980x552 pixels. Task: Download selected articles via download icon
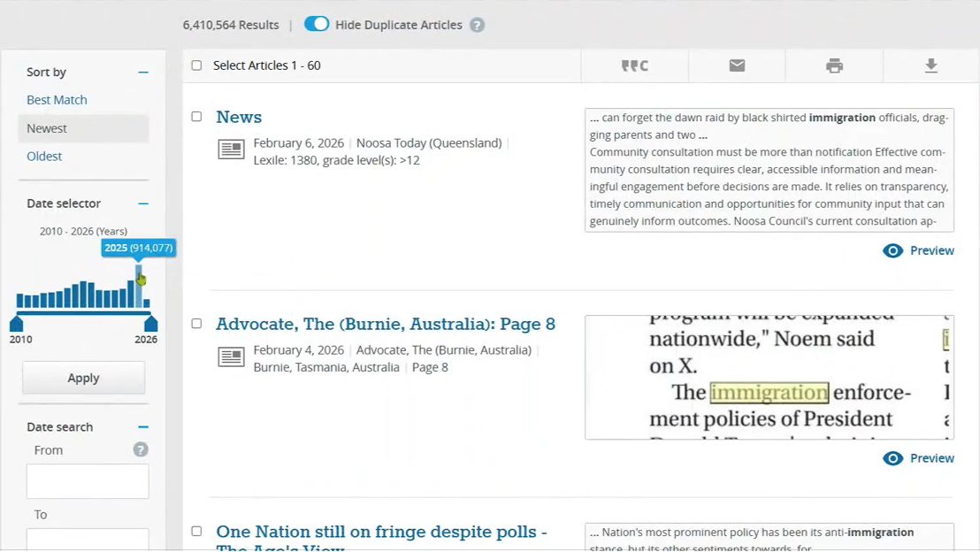tap(931, 65)
